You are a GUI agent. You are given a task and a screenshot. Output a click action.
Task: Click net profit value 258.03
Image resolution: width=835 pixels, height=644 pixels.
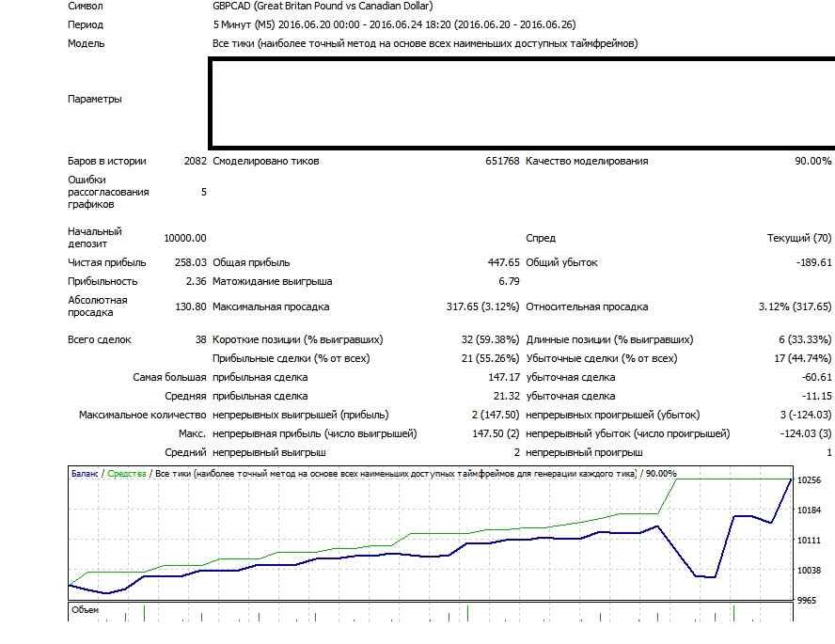[190, 262]
